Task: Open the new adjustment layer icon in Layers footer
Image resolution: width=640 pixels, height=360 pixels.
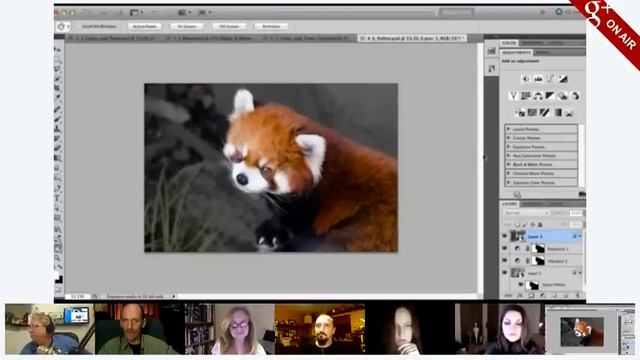Action: pyautogui.click(x=542, y=296)
